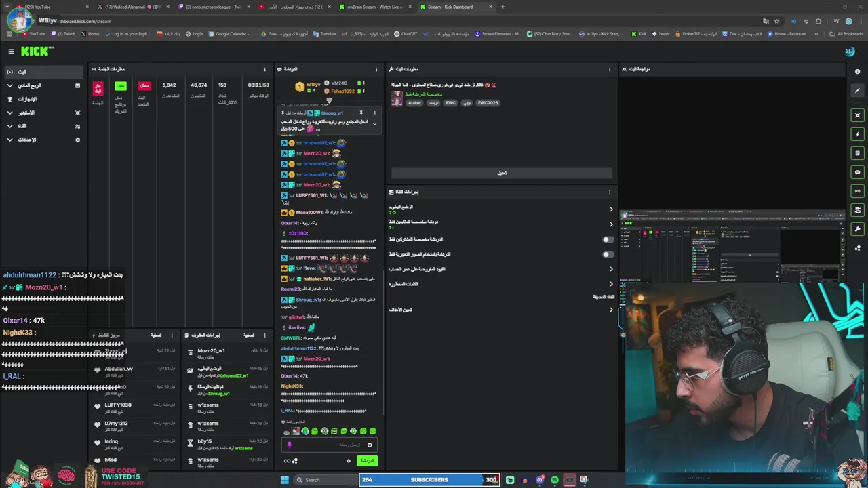Viewport: 868px width, 488px height.
Task: Click the moderator actions filter label
Action: [249, 335]
